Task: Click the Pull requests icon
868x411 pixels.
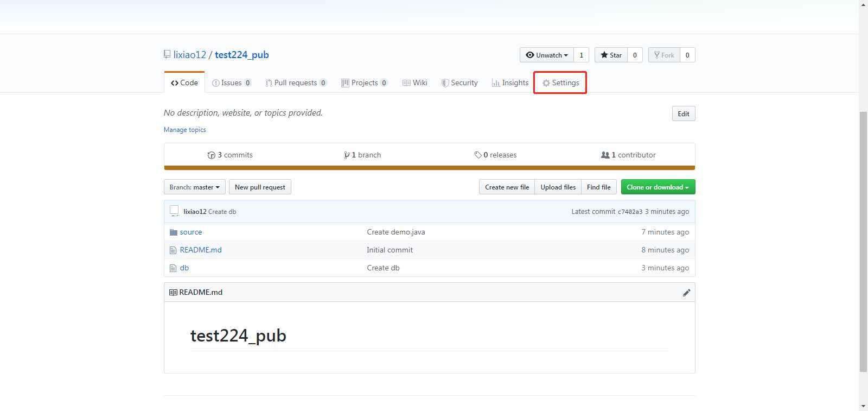Action: click(x=269, y=83)
